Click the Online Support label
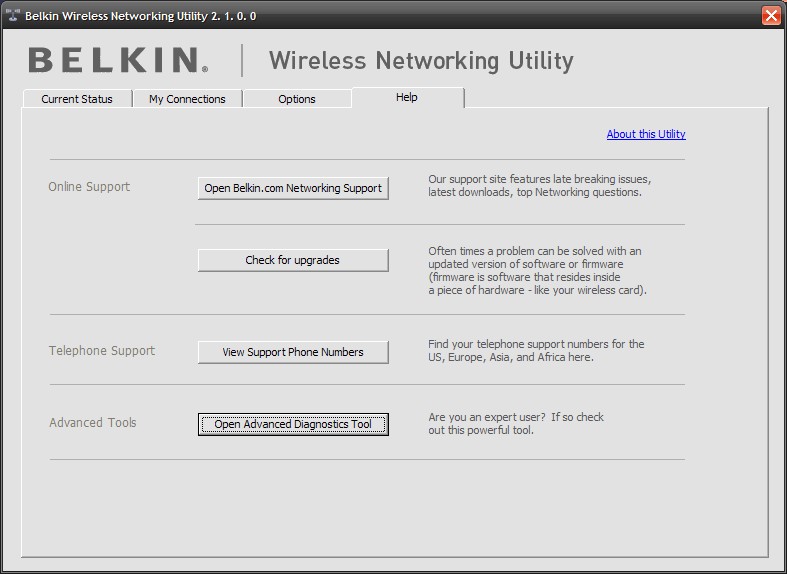 click(x=89, y=187)
